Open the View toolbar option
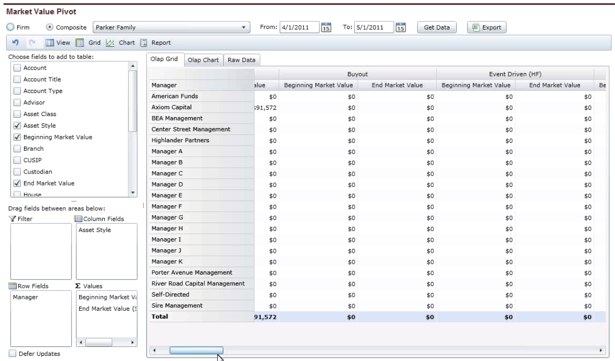The image size is (615, 361). point(58,43)
